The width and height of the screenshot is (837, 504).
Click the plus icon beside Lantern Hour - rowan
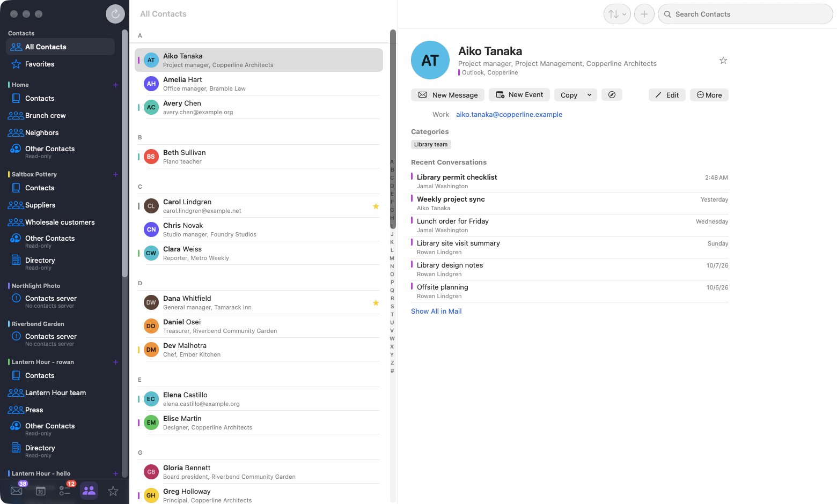(115, 362)
